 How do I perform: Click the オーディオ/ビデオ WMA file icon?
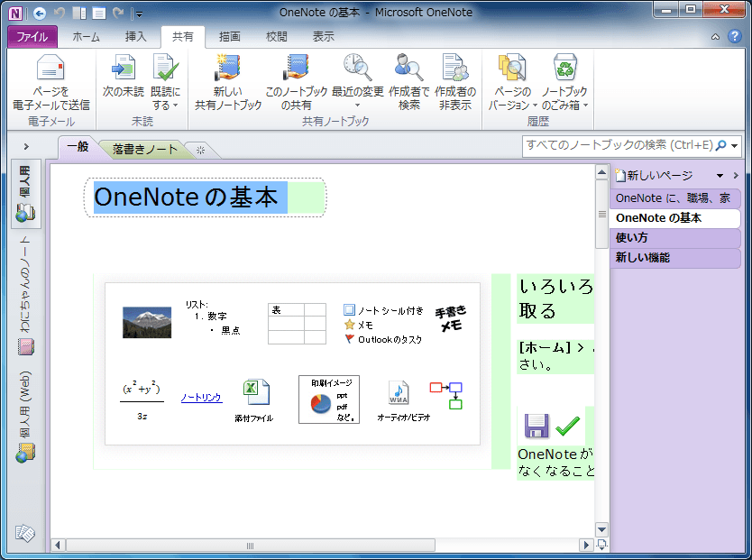pyautogui.click(x=399, y=393)
